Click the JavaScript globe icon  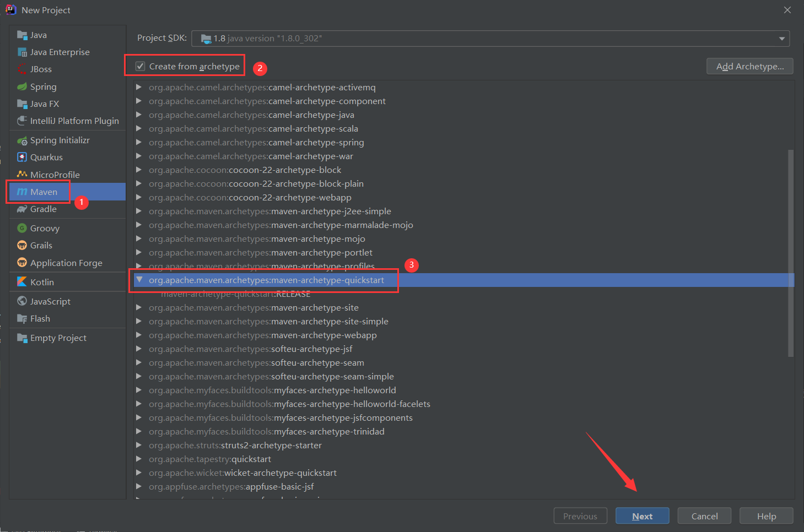point(22,301)
